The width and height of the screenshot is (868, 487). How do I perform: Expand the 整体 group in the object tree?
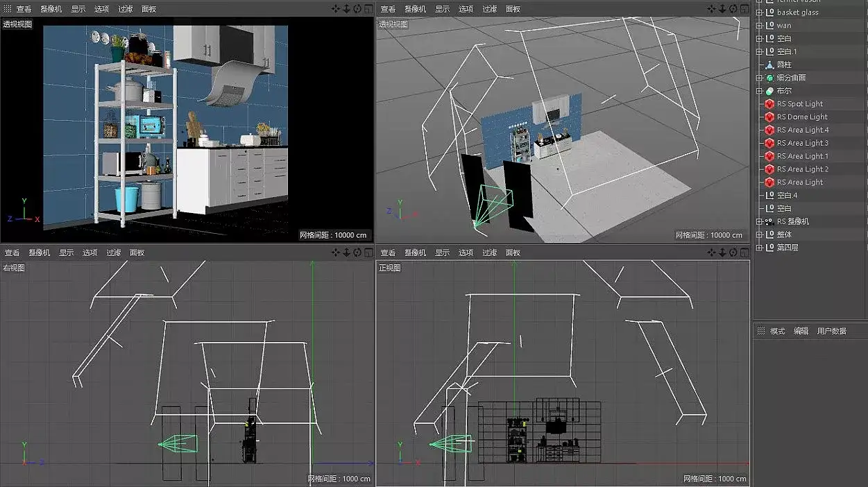coord(759,234)
